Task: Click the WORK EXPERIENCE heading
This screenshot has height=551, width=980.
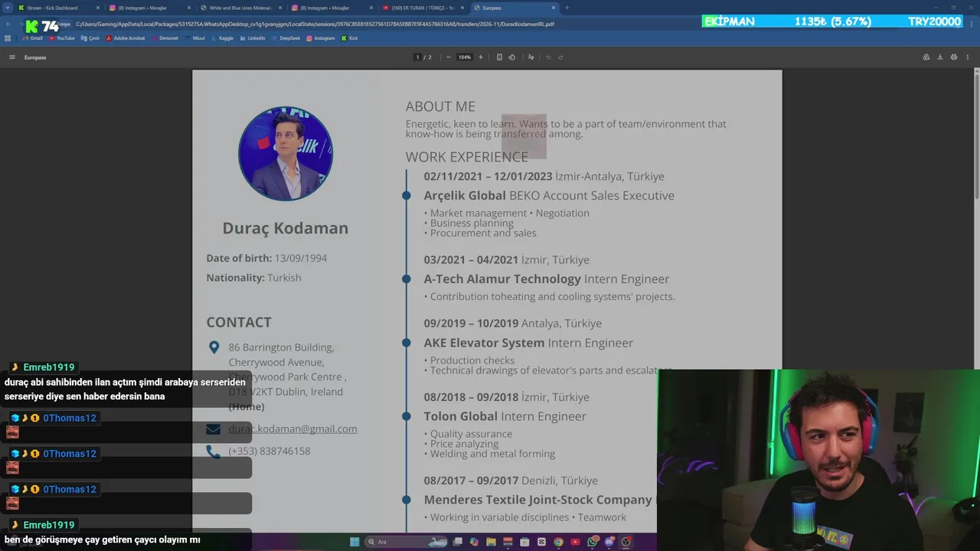Action: pos(467,157)
